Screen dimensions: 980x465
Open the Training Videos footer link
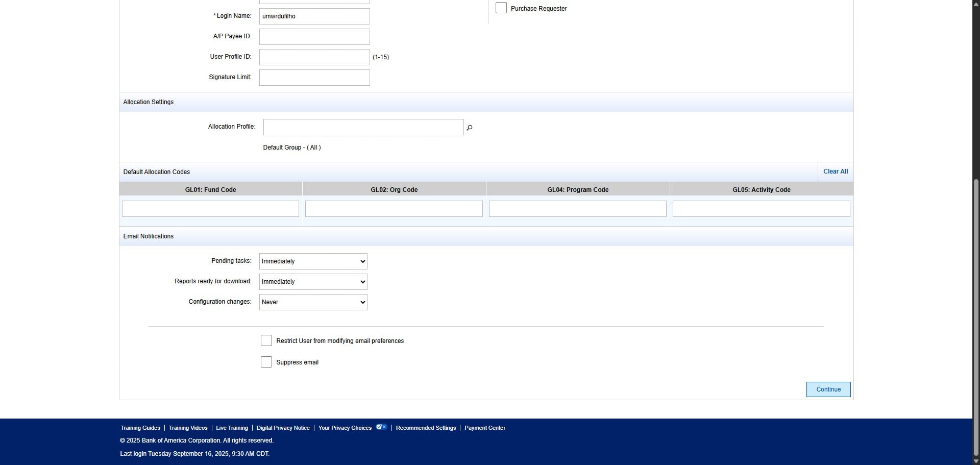(188, 428)
